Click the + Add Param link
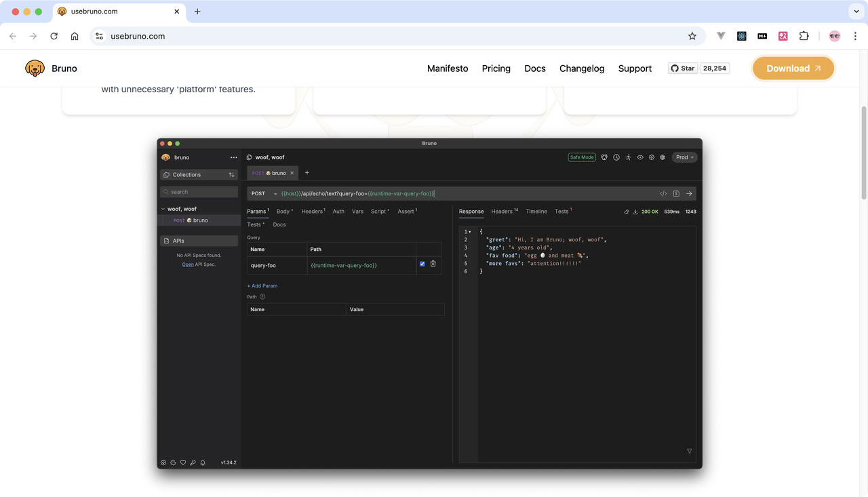 (262, 285)
